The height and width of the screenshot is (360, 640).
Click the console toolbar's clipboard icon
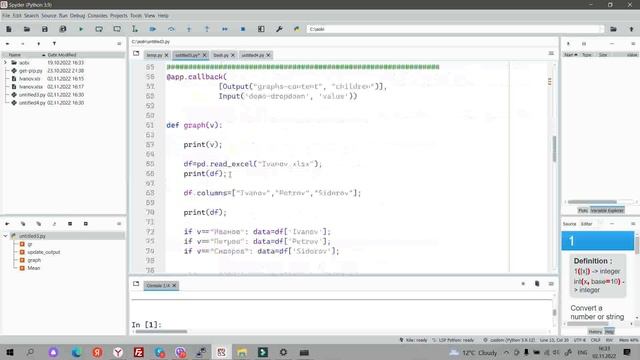pos(537,284)
